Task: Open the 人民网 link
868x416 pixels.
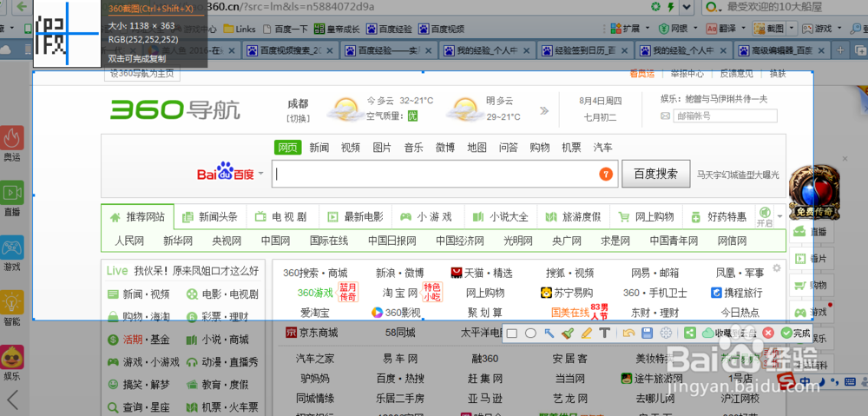Action: tap(129, 241)
